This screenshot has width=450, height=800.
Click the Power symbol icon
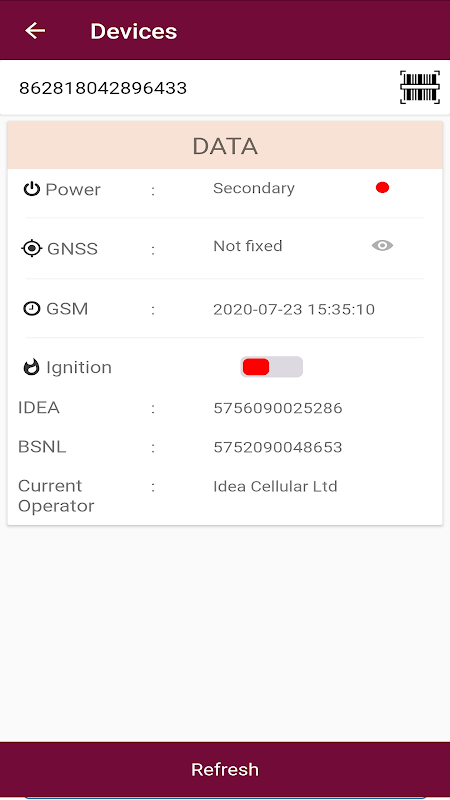[32, 189]
